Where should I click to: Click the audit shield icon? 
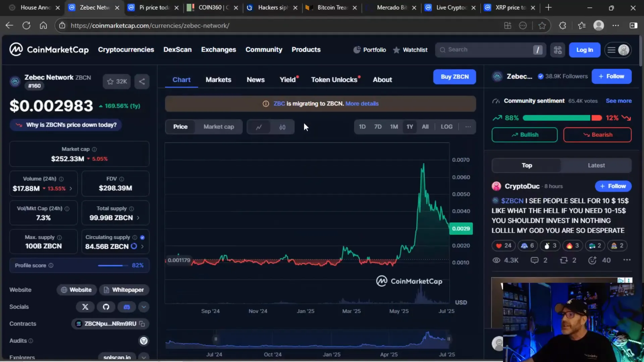[144, 341]
